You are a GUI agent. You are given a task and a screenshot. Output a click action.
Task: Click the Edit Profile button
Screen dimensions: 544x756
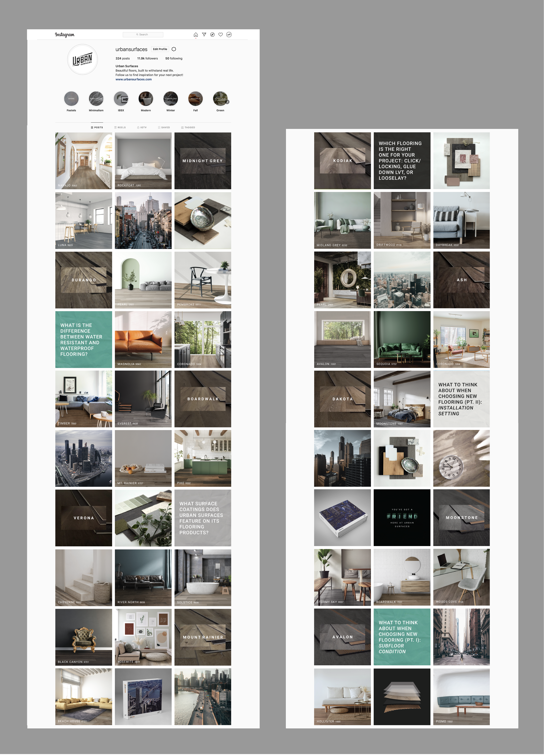click(x=160, y=49)
